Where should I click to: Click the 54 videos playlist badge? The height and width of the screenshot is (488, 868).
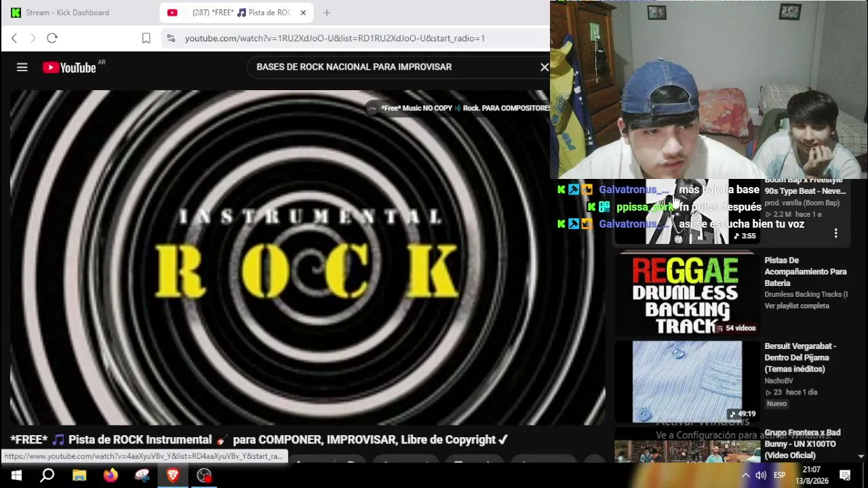tap(736, 328)
